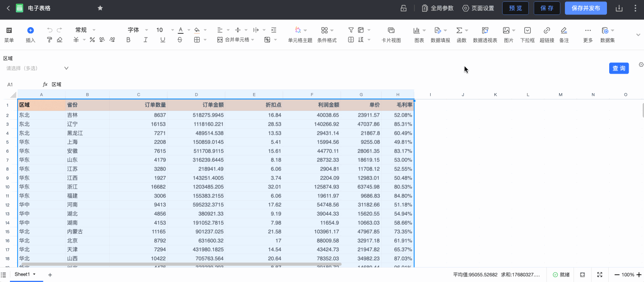Insert a hyperlink with the link icon

pyautogui.click(x=546, y=34)
